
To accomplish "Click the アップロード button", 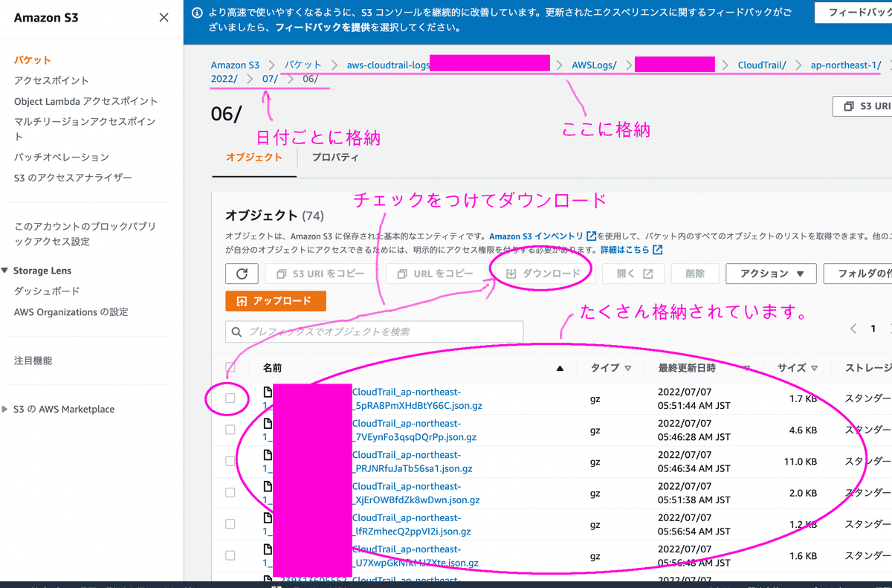I will [x=275, y=301].
